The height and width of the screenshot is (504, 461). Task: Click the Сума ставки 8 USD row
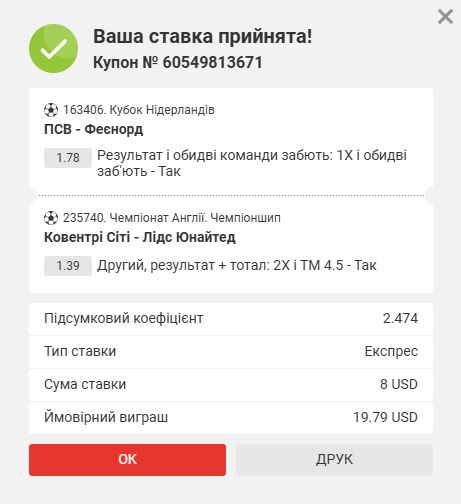pos(231,385)
